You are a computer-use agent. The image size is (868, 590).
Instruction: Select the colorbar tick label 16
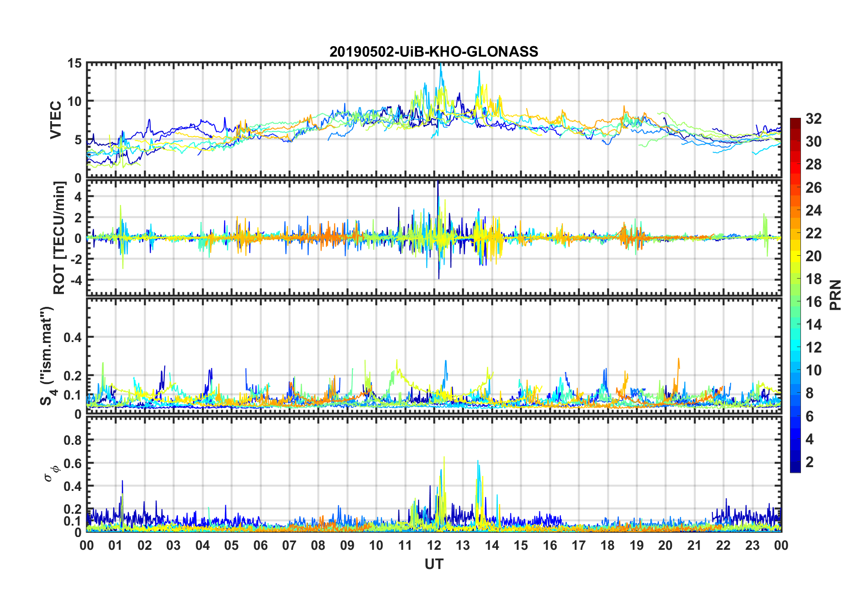click(814, 301)
